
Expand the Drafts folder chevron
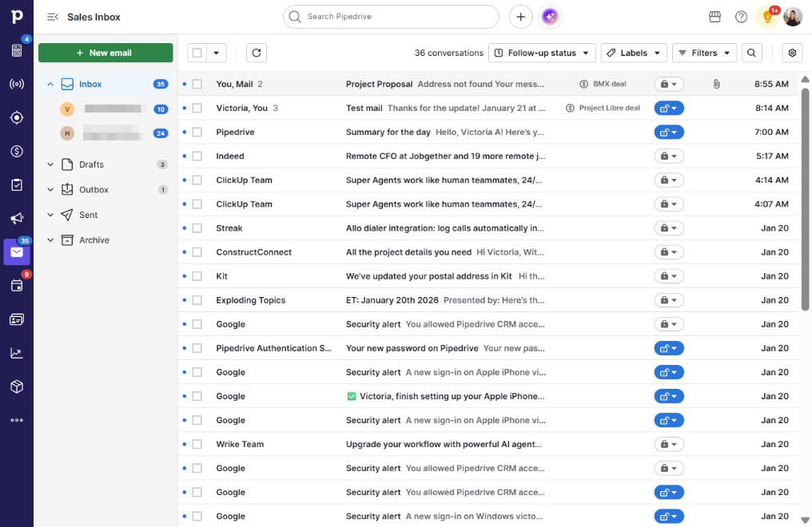tap(50, 164)
